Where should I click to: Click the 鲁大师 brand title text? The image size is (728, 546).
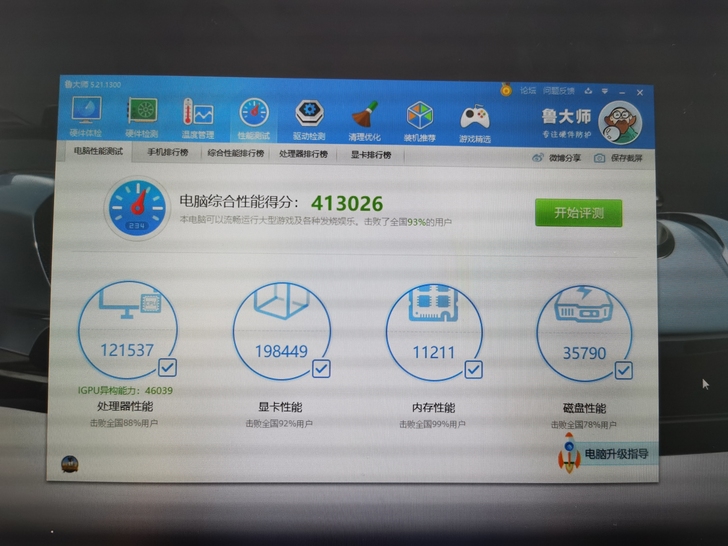click(566, 116)
